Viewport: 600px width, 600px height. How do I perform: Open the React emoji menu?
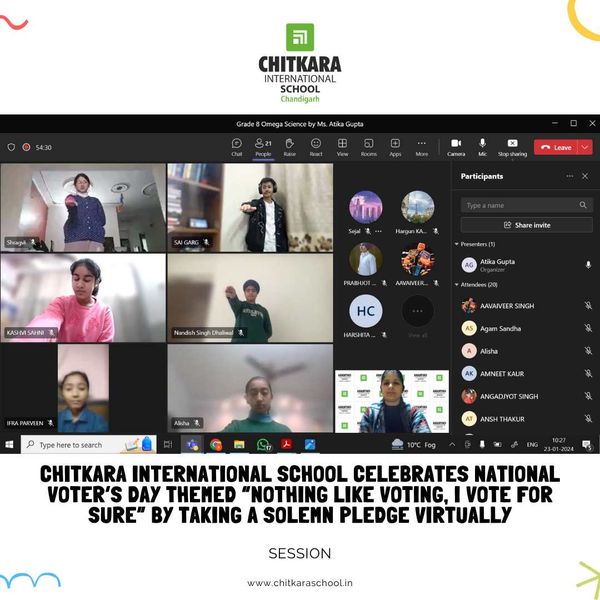tap(316, 147)
